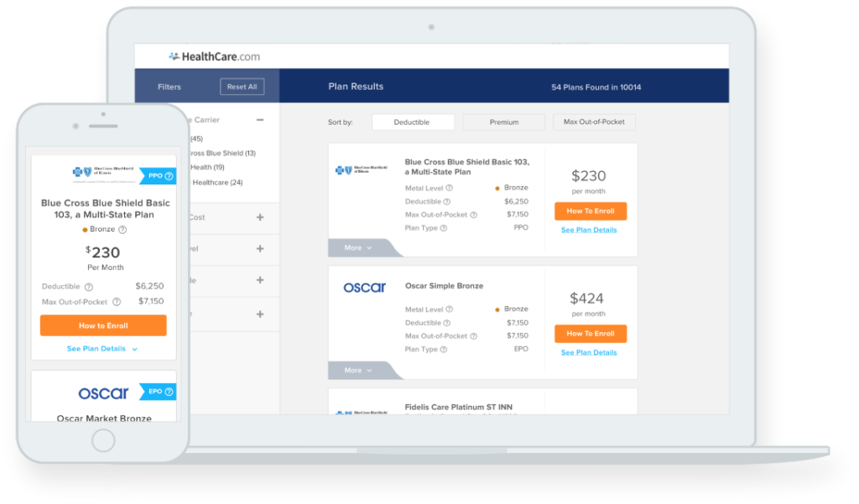Screen dimensions: 859x504
Task: Select Fidelis Care Platinum ST INN plan title
Action: pos(459,407)
